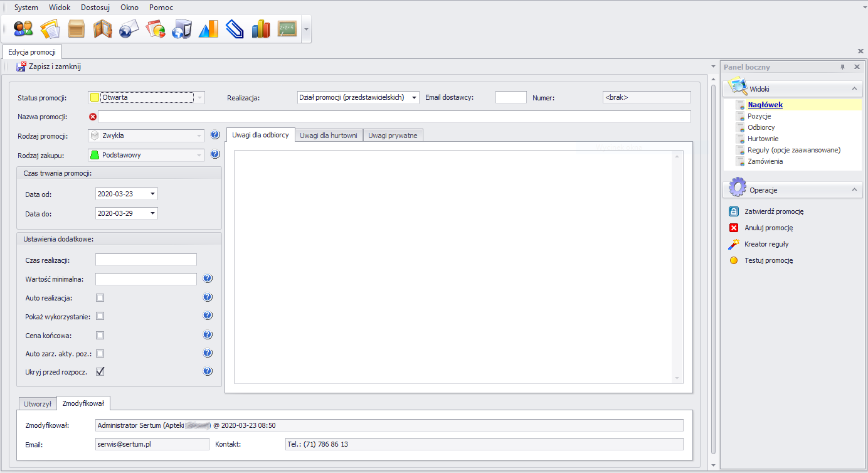This screenshot has height=473, width=868.
Task: Open the Data od date picker dropdown
Action: (x=152, y=194)
